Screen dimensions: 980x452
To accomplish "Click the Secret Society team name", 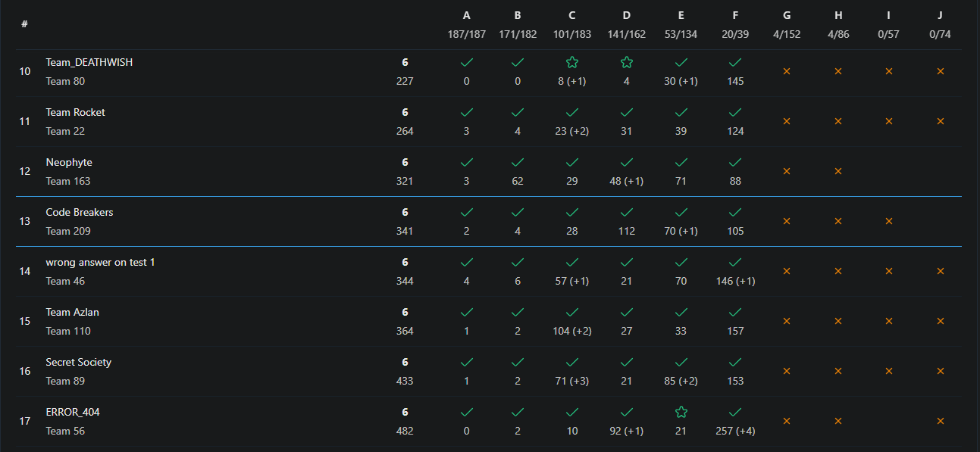I will 78,362.
